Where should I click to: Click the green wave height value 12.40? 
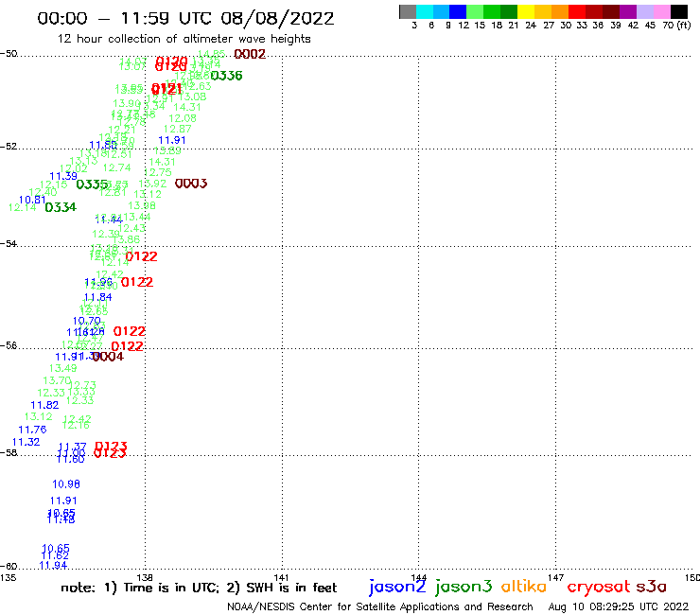point(43,192)
